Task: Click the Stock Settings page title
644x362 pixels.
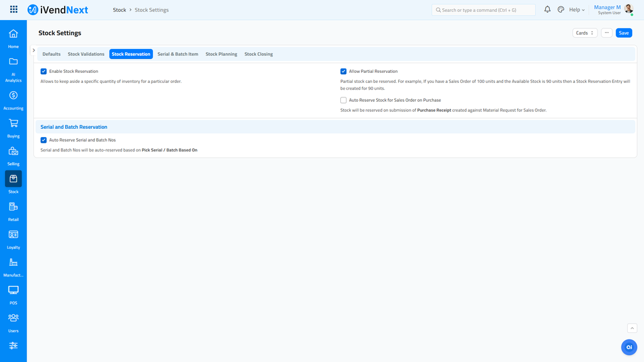Action: 60,33
